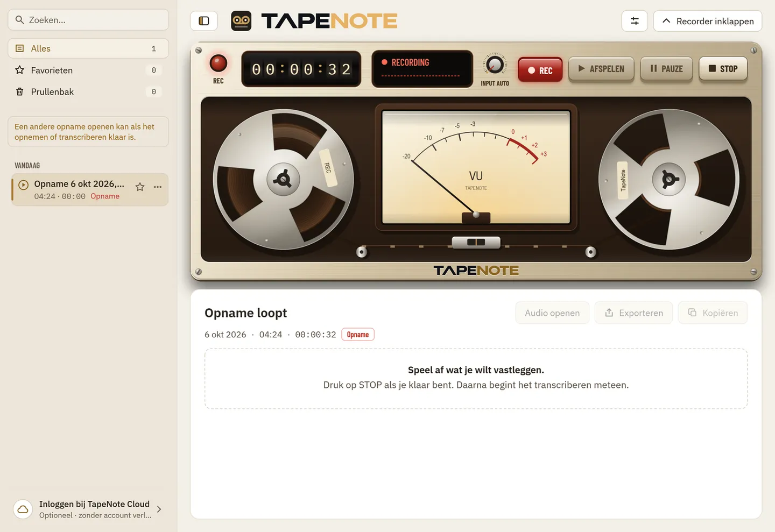The width and height of the screenshot is (775, 532).
Task: Click the VU meter display
Action: point(476,167)
